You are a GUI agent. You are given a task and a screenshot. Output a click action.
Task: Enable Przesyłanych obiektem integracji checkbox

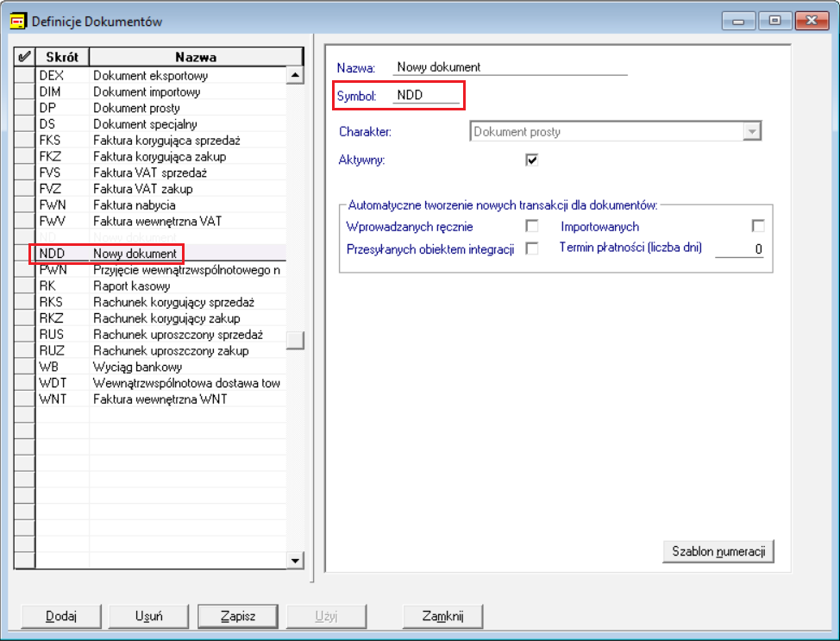[532, 248]
